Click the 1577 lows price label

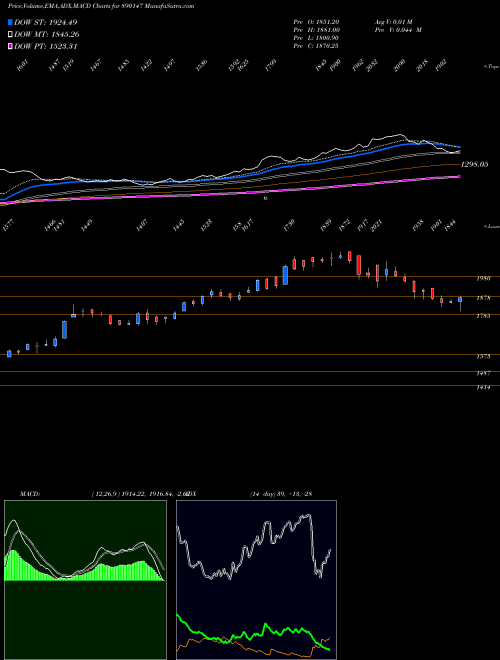point(8,226)
